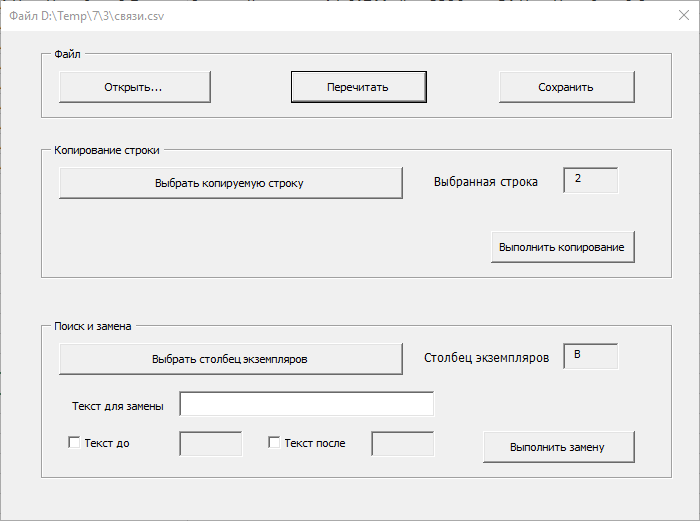Focus the Текст для замены input box
Viewport: 700px width, 521px height.
coord(307,404)
